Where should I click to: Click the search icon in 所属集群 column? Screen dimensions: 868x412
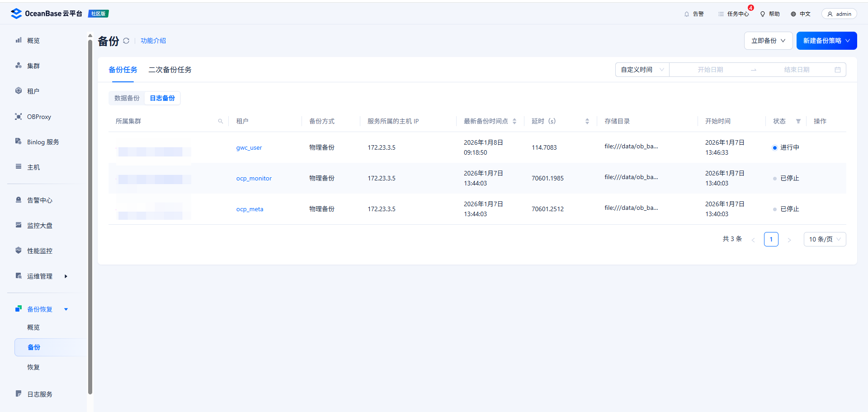click(x=221, y=121)
